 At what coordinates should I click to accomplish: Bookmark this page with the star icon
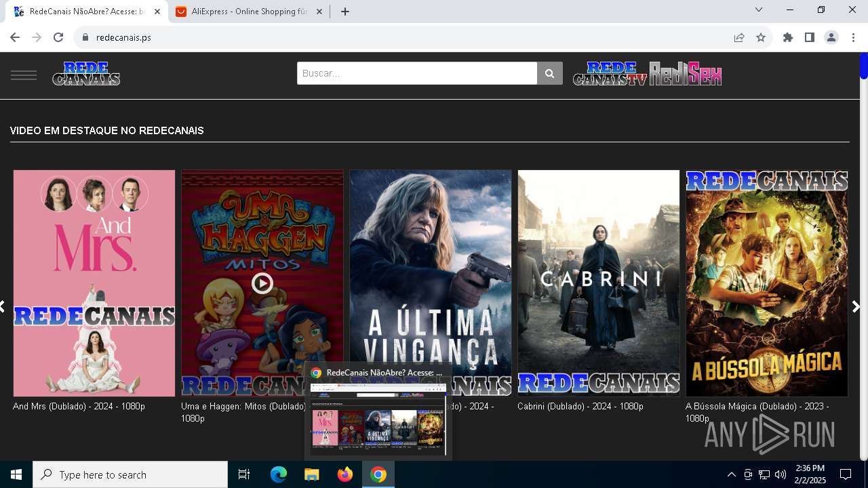761,37
